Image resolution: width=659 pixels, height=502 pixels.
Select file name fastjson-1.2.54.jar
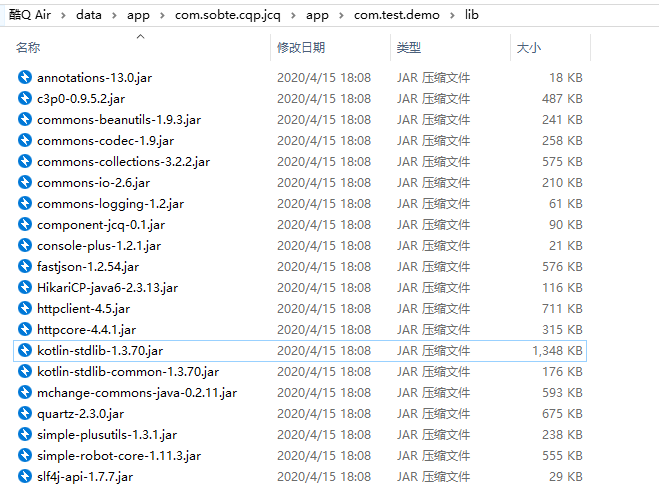pos(88,267)
